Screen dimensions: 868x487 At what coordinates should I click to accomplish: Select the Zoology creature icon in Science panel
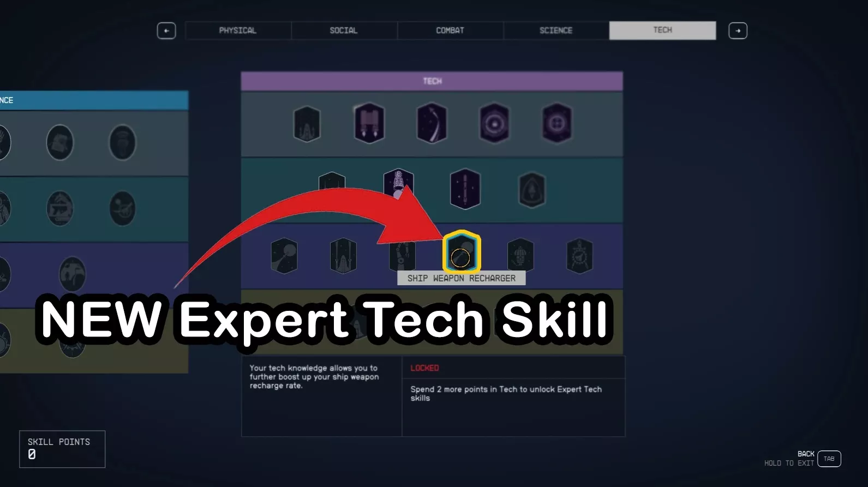123,208
